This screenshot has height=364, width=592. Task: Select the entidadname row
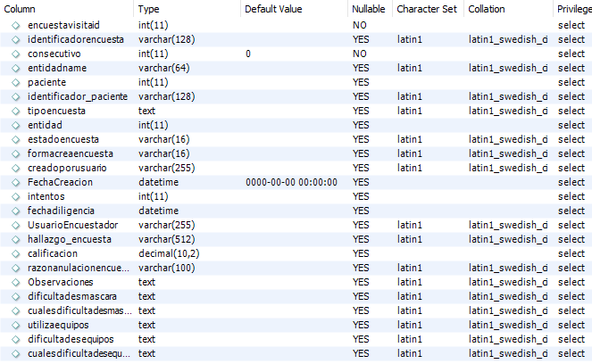pos(296,69)
